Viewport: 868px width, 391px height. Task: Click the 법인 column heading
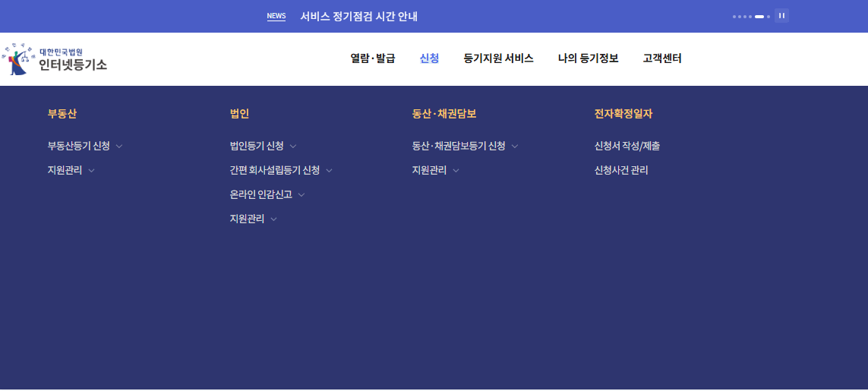(240, 114)
